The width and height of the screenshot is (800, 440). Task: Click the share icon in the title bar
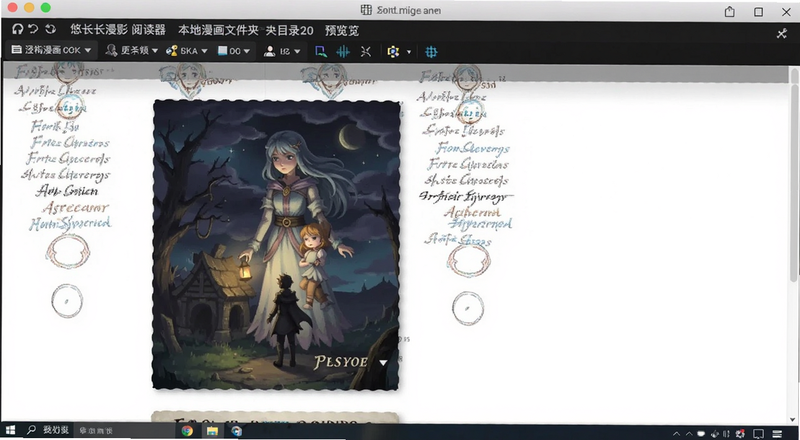(730, 11)
